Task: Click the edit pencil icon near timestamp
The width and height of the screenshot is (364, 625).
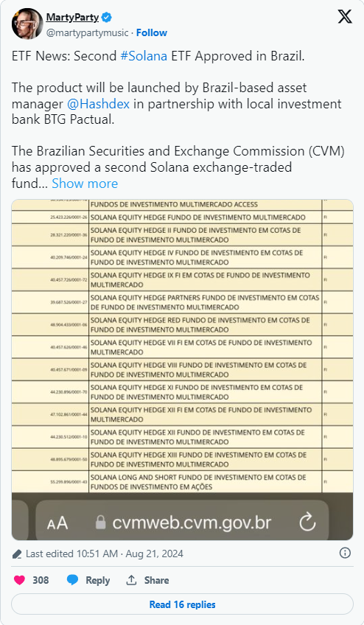Action: 17,554
